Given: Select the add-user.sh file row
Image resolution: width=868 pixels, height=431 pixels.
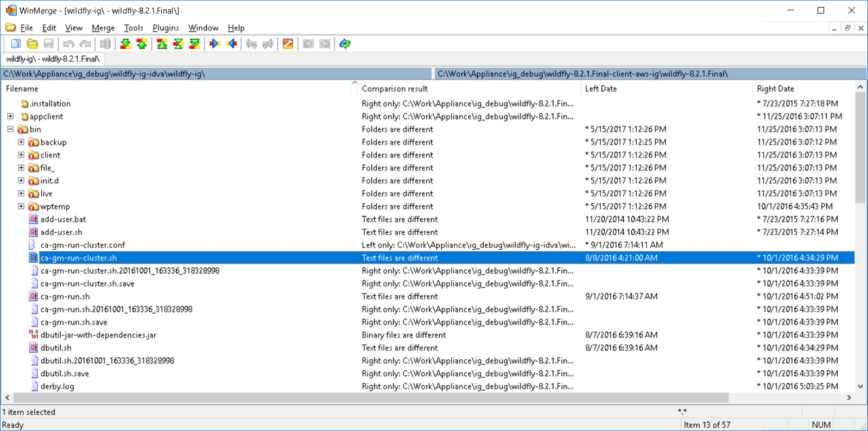Looking at the screenshot, I should (x=428, y=232).
